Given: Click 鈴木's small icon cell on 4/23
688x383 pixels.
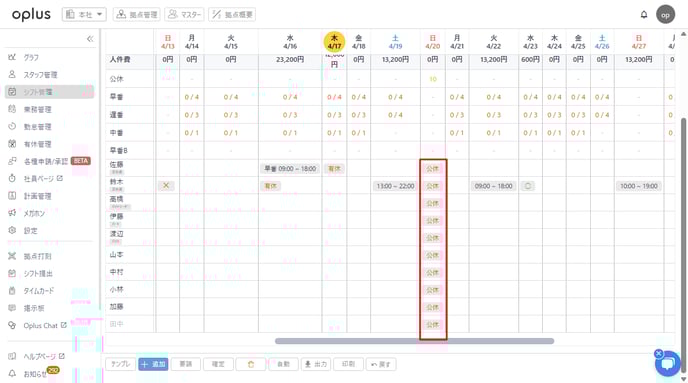Looking at the screenshot, I should (528, 186).
